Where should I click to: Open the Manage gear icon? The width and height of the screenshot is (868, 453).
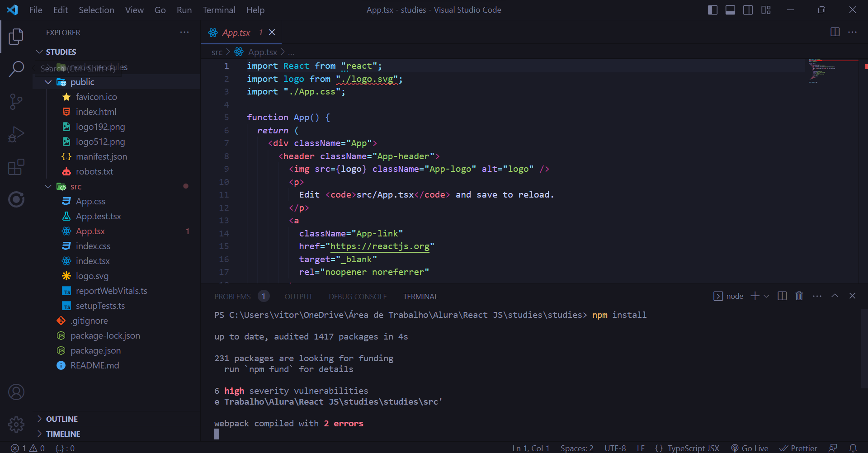[16, 424]
